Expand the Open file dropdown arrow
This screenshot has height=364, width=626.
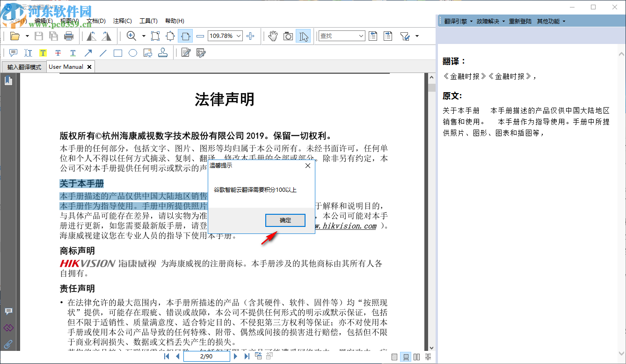(27, 36)
